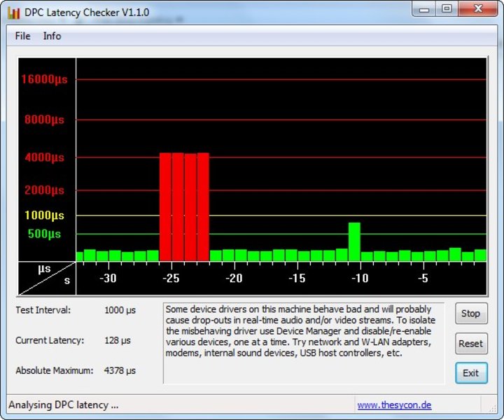Reset the latency measurements

pyautogui.click(x=470, y=344)
